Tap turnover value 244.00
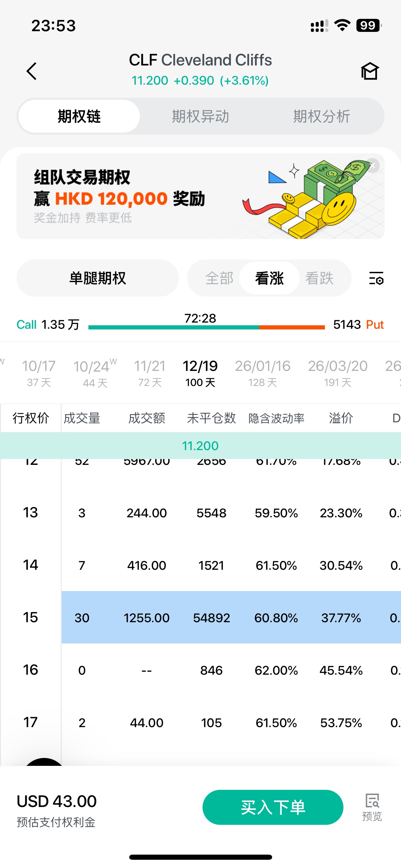The image size is (401, 868). (x=147, y=513)
